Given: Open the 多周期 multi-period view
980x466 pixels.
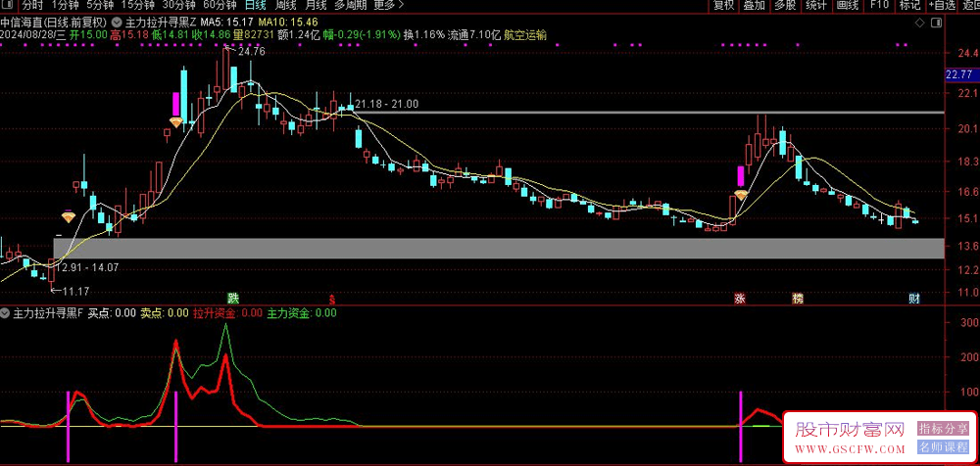Looking at the screenshot, I should pos(350,6).
